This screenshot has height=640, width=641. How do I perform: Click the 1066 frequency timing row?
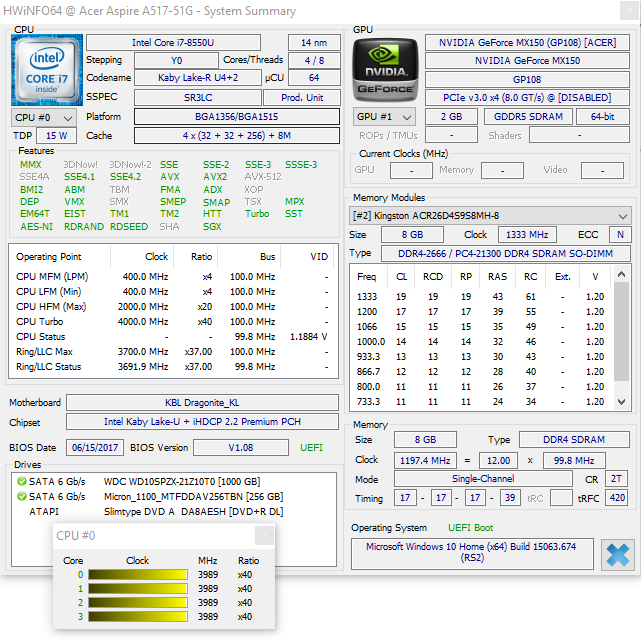[482, 327]
